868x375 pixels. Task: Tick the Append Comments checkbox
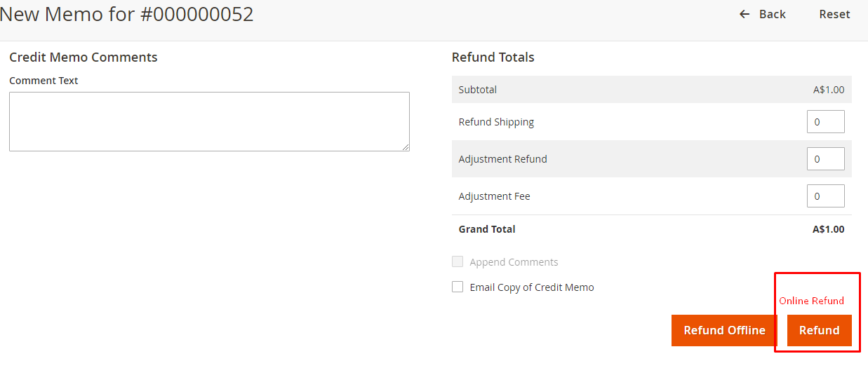[458, 261]
